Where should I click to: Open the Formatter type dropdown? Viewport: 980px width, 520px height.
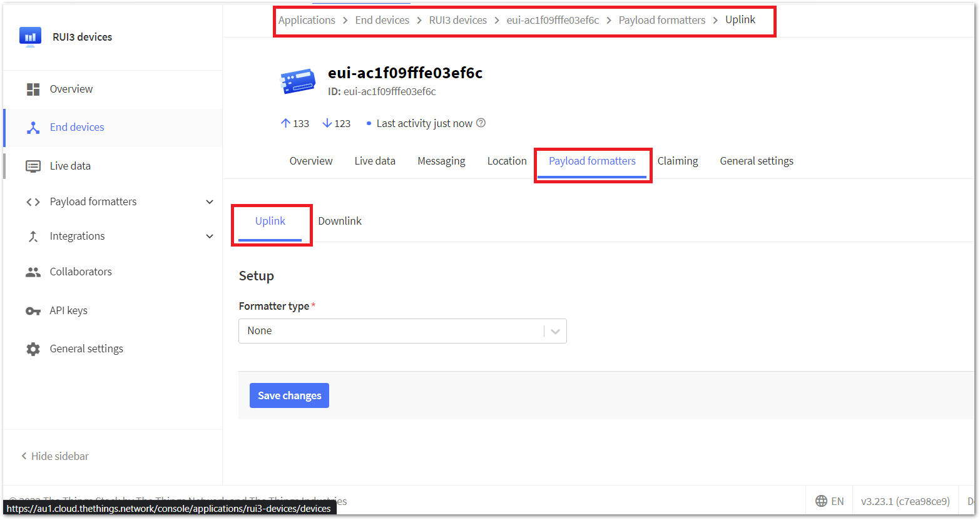pos(402,331)
